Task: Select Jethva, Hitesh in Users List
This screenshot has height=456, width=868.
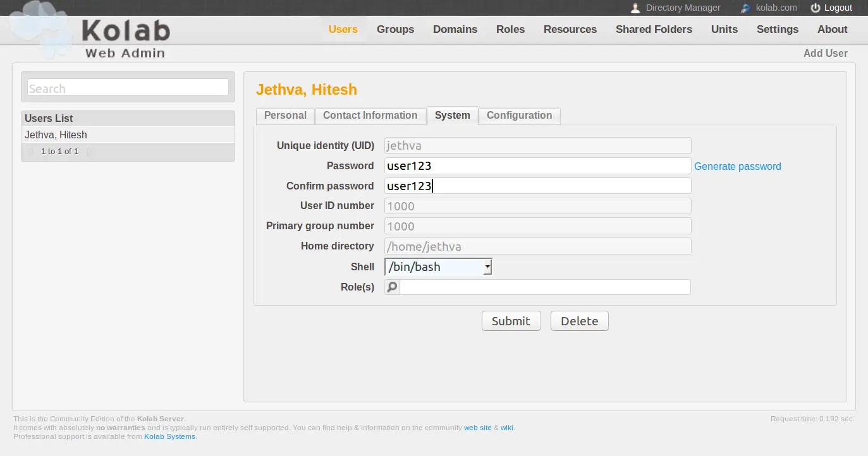Action: coord(128,135)
